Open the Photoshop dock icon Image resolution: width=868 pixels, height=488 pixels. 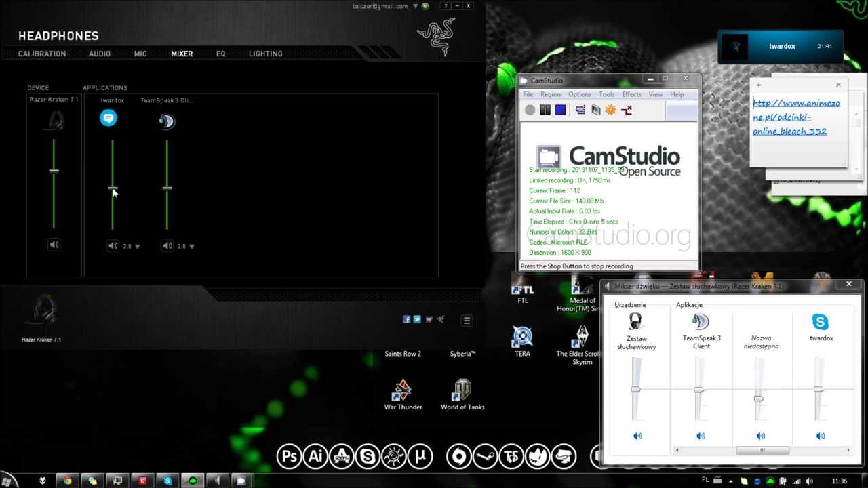(x=289, y=456)
